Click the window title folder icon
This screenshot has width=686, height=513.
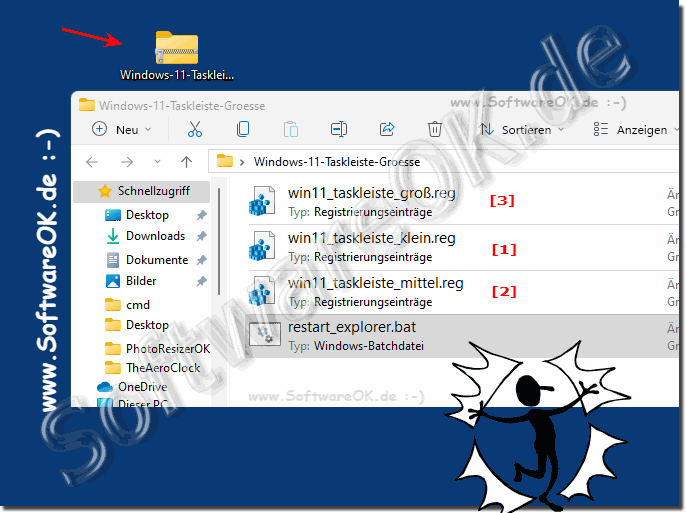point(87,105)
